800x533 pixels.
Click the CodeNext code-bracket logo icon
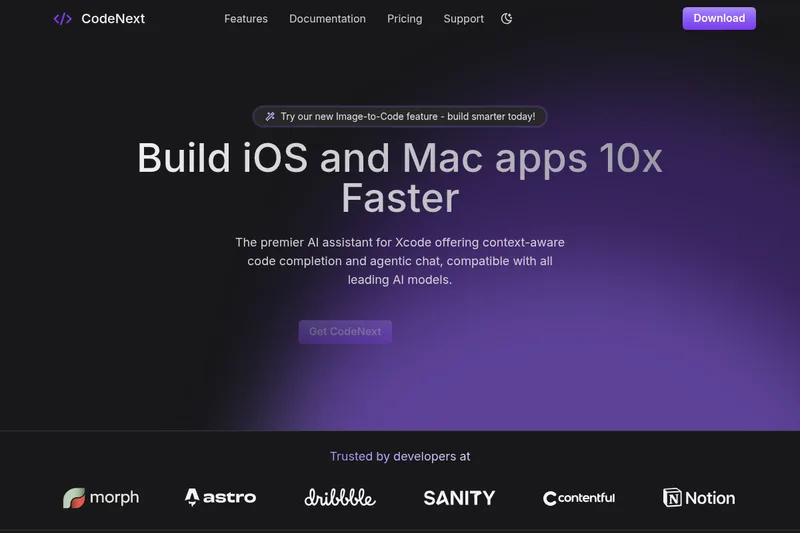(x=63, y=19)
